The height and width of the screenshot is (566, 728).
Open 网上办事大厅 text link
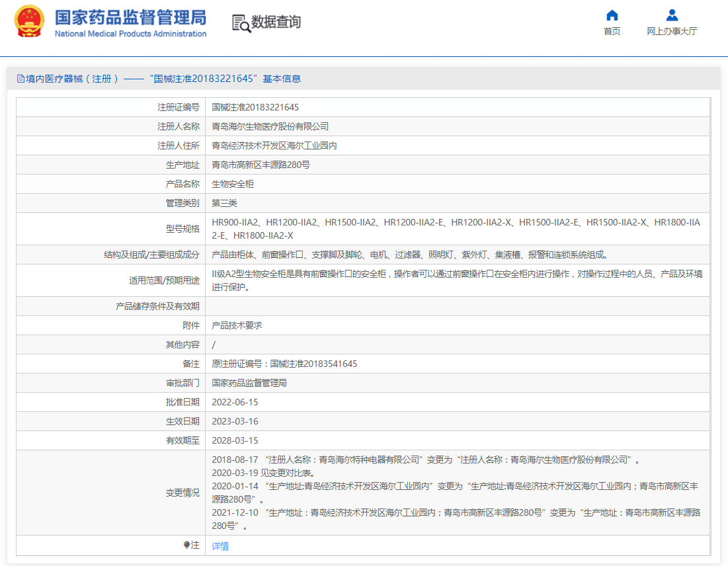(x=672, y=31)
